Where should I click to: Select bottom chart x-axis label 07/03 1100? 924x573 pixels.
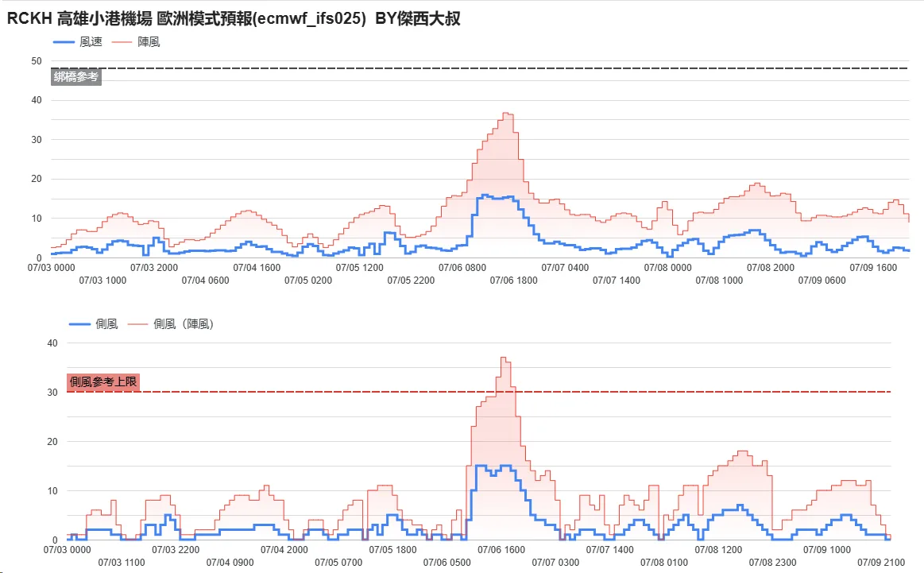click(122, 563)
